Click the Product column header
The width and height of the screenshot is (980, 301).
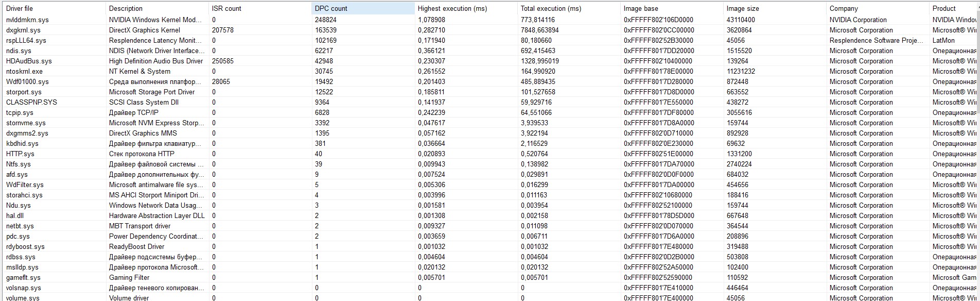944,8
